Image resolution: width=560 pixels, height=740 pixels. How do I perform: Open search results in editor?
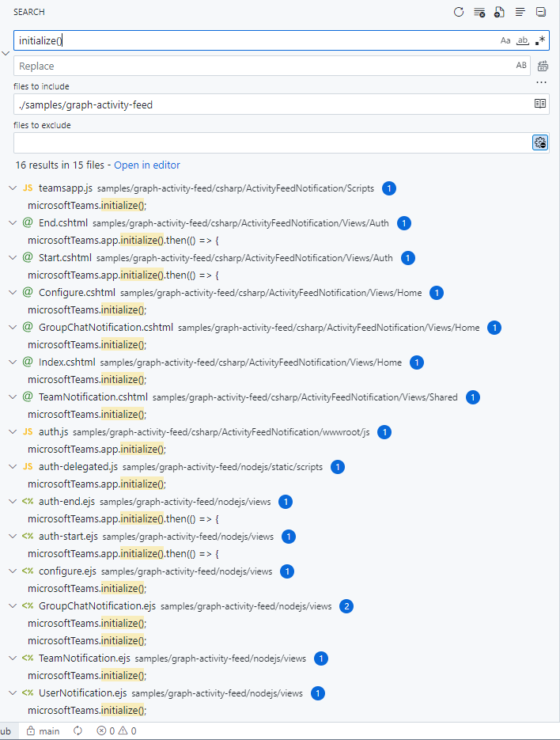(x=147, y=165)
